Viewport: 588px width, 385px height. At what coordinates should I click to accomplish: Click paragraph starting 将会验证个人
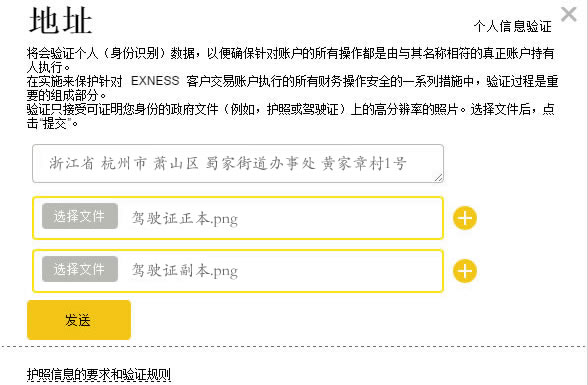tap(290, 60)
